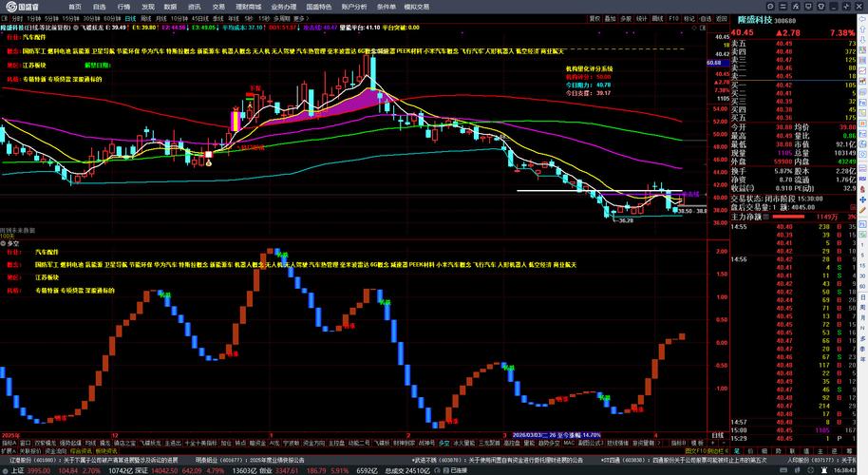The width and height of the screenshot is (868, 475).
Task: Click the 复权 toolbar button
Action: click(594, 18)
